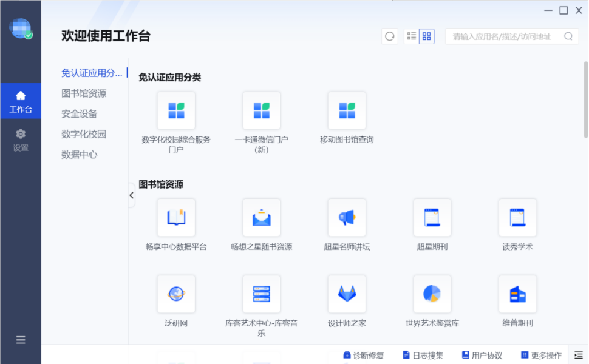Open 数字化校园综合服务门户

tap(175, 111)
